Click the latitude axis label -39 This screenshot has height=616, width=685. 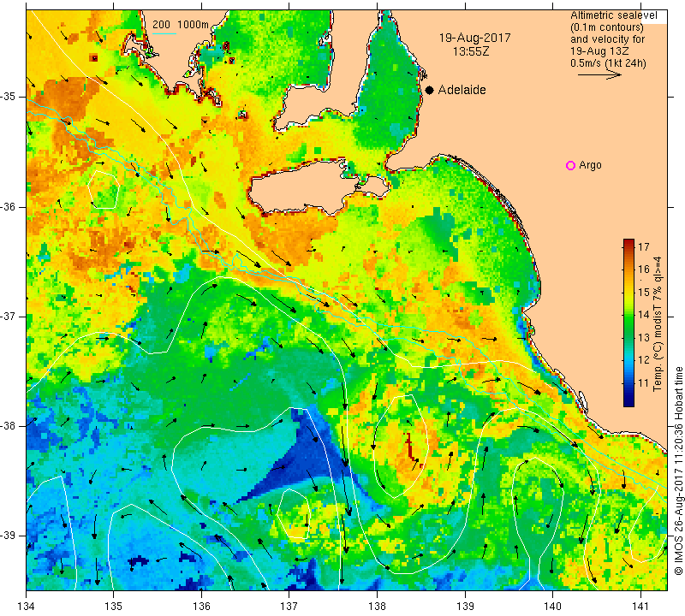click(9, 535)
